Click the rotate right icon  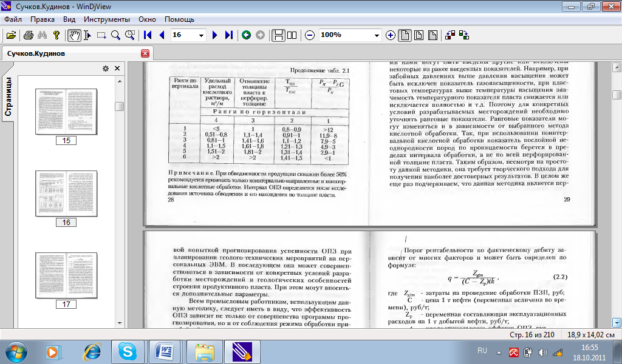pyautogui.click(x=464, y=35)
